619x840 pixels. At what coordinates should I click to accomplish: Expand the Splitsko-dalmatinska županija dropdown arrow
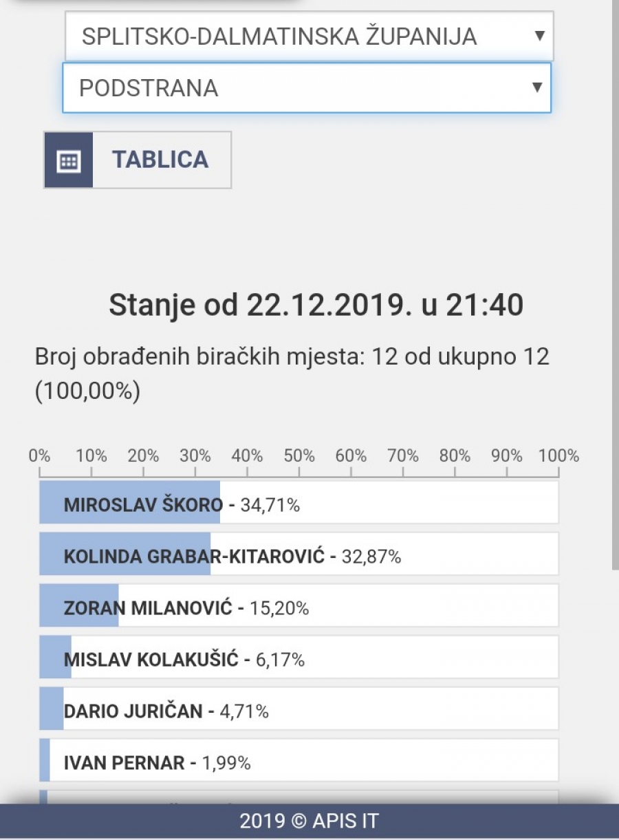click(x=539, y=36)
